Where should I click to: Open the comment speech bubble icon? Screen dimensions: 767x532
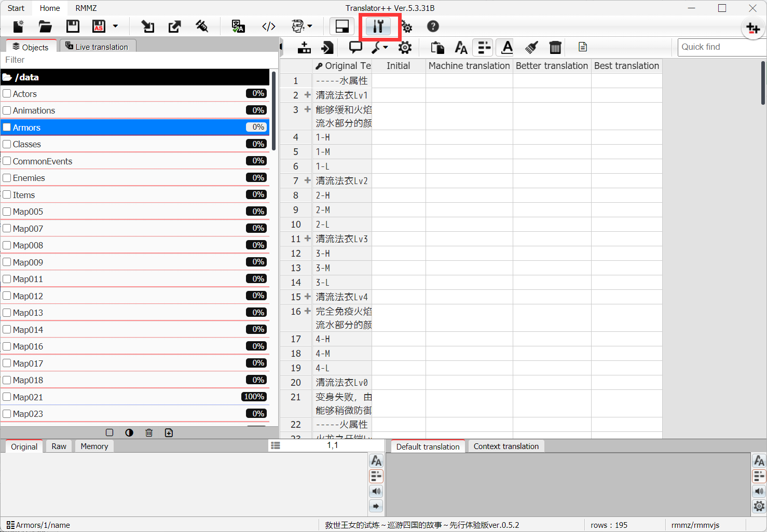(x=355, y=48)
